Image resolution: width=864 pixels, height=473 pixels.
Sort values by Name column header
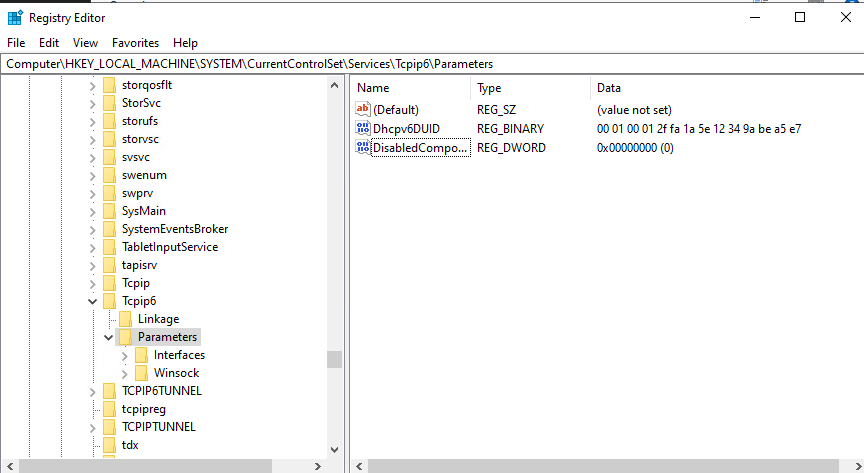pyautogui.click(x=408, y=88)
